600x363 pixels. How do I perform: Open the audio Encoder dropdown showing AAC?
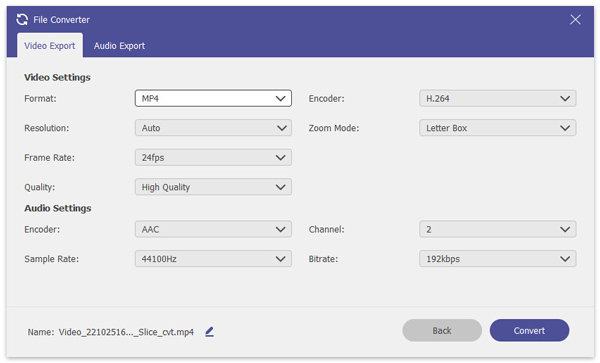coord(213,229)
